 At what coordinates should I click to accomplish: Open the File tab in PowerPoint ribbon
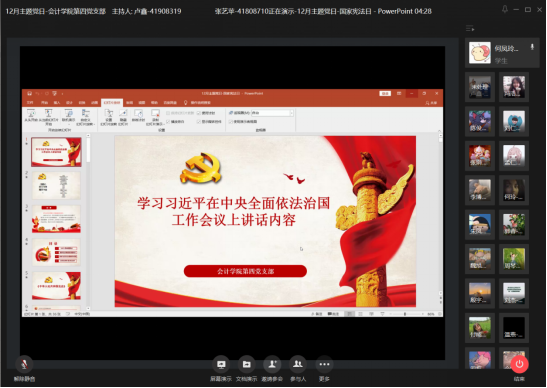point(30,103)
